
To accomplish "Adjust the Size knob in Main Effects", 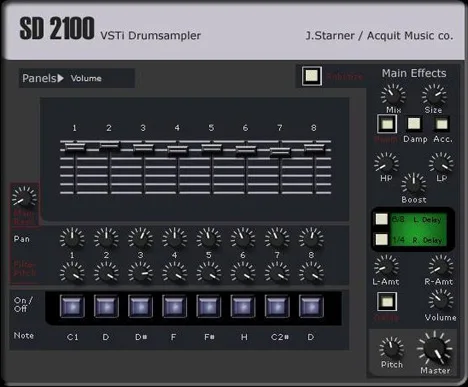I will click(x=434, y=95).
